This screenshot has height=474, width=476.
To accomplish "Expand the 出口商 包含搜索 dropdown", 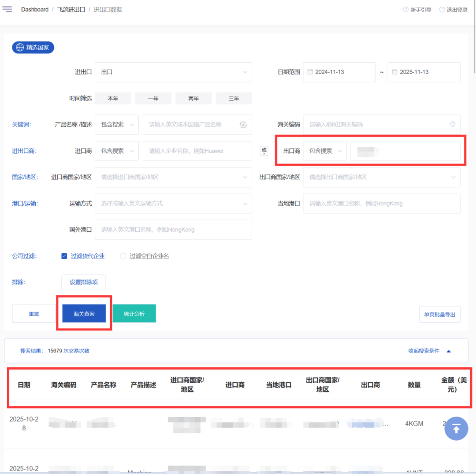I will (325, 151).
